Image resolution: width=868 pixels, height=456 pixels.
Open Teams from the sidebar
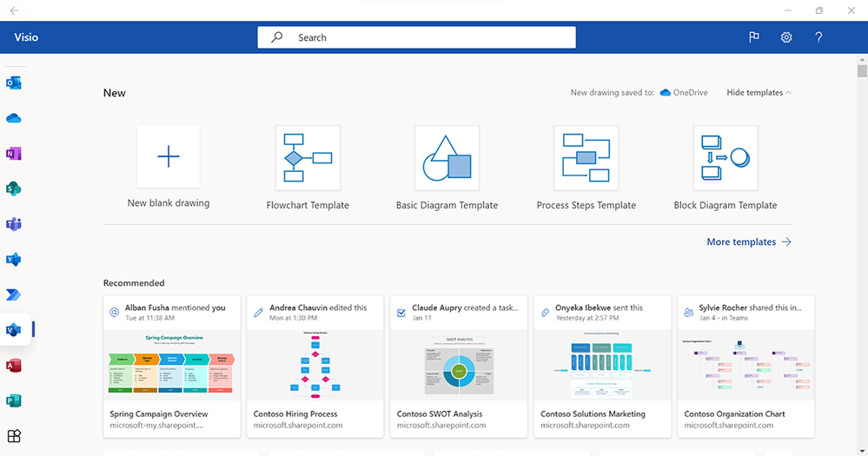(14, 224)
